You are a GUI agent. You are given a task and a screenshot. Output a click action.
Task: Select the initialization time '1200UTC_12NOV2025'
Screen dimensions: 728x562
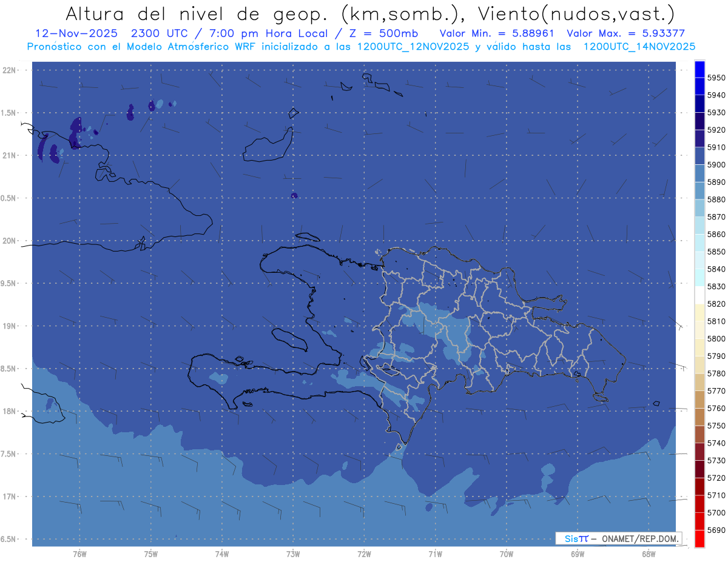413,46
